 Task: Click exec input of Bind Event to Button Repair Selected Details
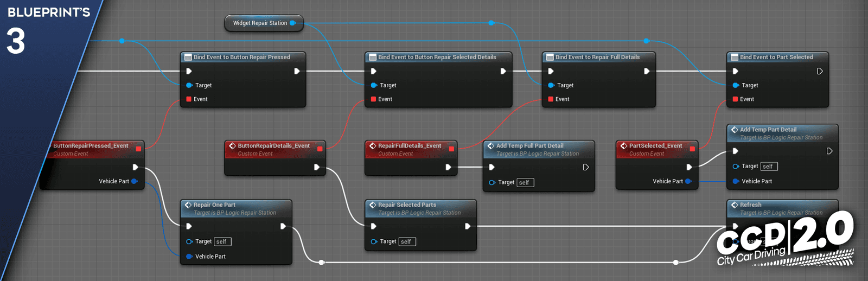click(373, 71)
